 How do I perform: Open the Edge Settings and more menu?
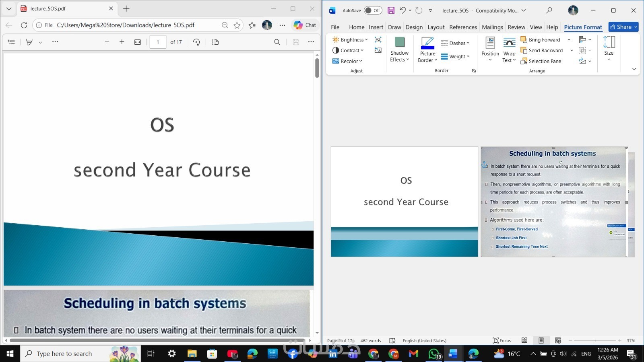point(282,25)
